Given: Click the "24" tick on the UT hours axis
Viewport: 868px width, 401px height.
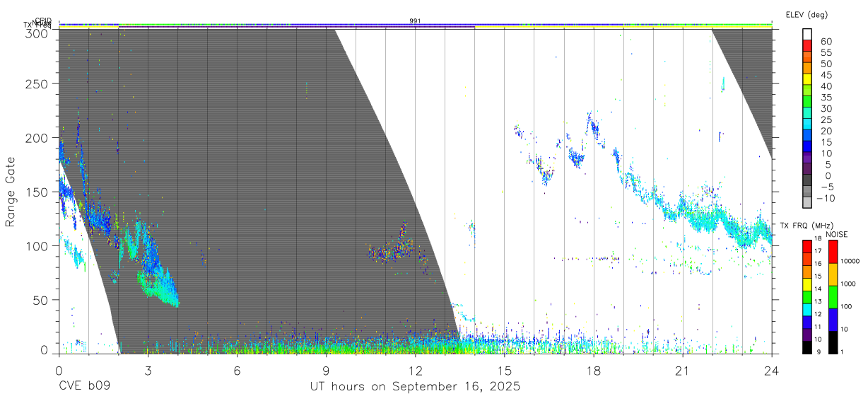Looking at the screenshot, I should [772, 371].
